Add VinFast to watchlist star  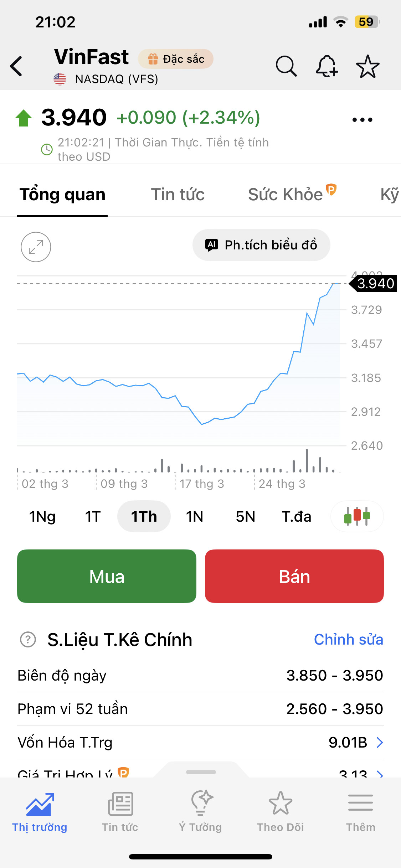367,66
